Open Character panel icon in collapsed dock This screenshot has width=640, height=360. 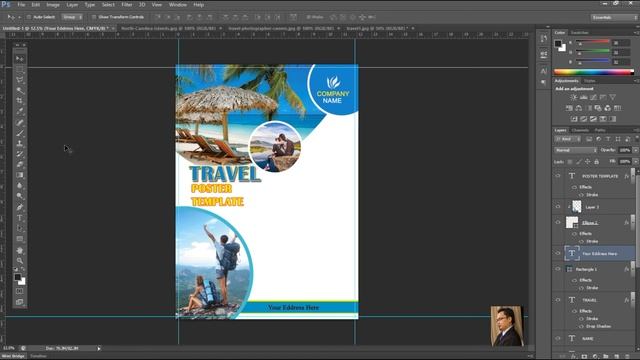pos(544,71)
